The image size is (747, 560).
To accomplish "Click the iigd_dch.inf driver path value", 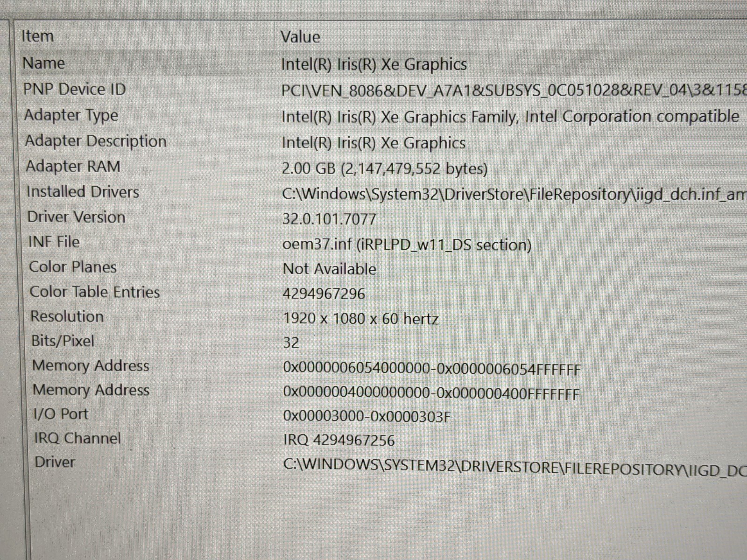I will click(x=514, y=194).
